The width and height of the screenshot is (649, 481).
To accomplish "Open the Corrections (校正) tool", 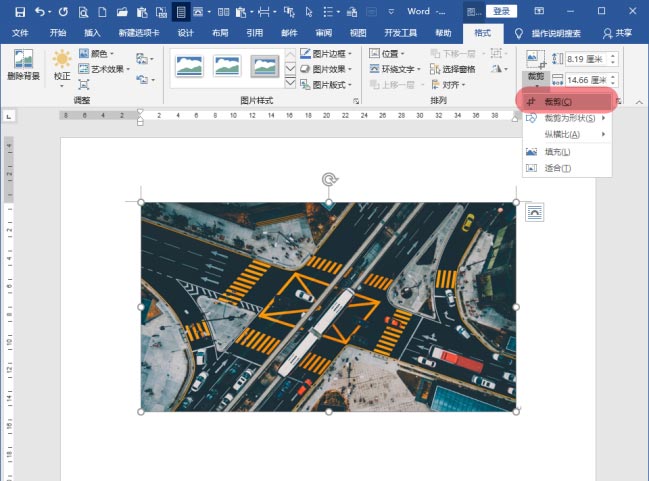I will coord(62,62).
